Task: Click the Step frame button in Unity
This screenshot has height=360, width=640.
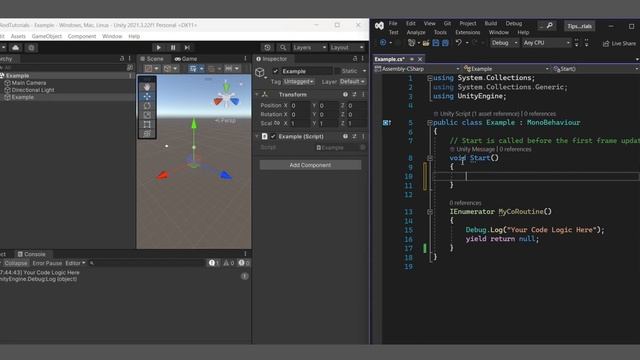Action: [x=187, y=48]
